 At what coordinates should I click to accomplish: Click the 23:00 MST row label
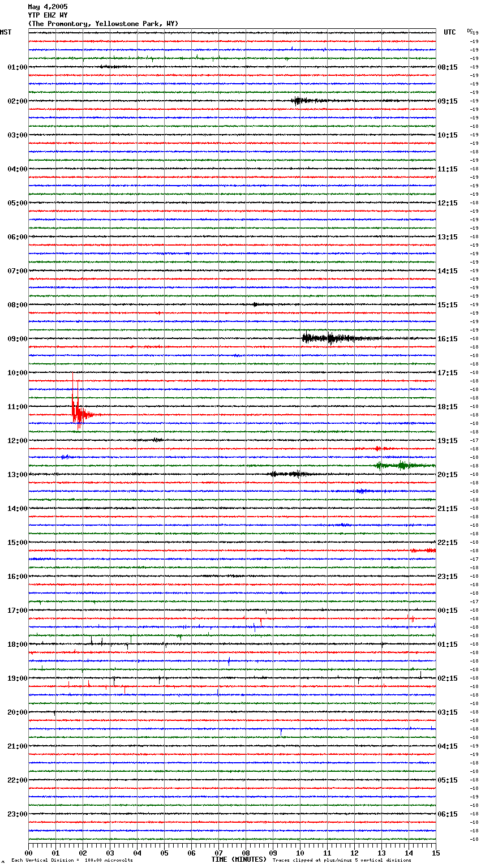click(17, 814)
